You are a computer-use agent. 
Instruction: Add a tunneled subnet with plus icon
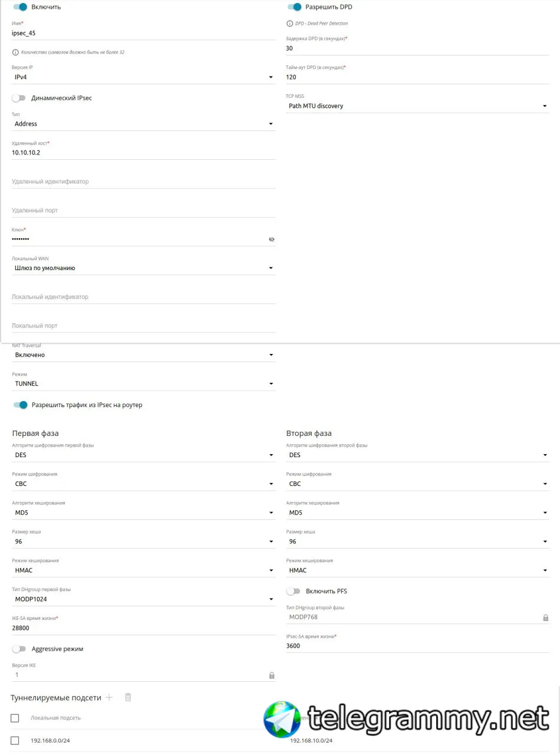tap(109, 697)
